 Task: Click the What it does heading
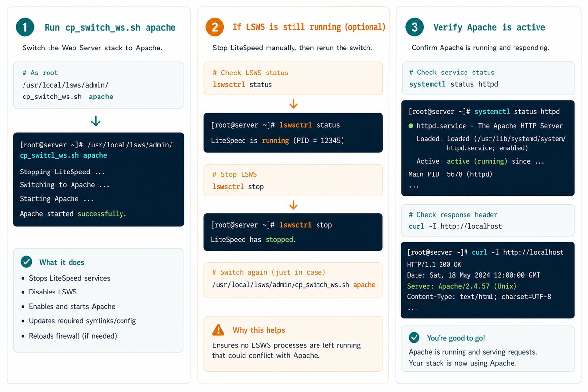62,262
